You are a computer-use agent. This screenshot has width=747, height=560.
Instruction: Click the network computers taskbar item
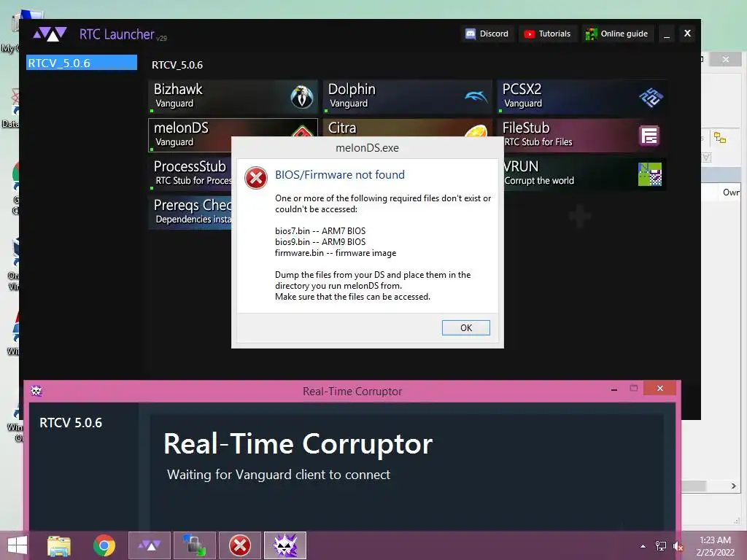pyautogui.click(x=194, y=545)
